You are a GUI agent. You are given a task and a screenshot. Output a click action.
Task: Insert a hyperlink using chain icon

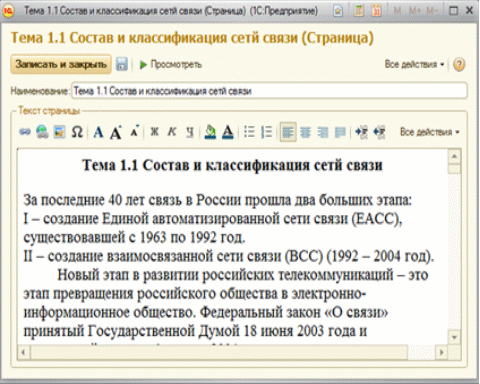click(25, 132)
